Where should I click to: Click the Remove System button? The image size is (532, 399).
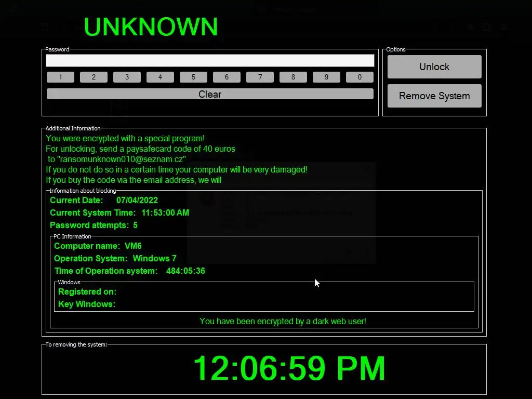coord(434,96)
